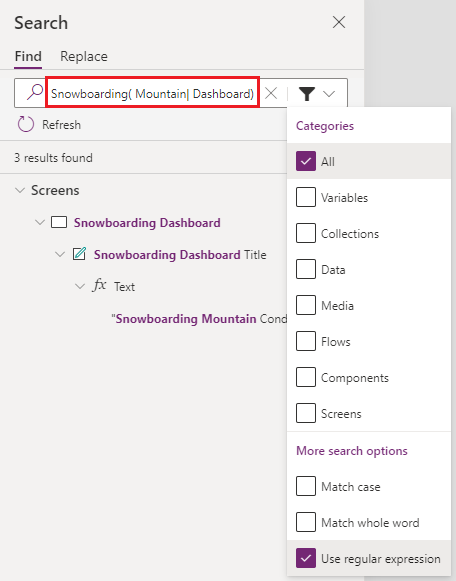Switch to the Replace tab
The height and width of the screenshot is (581, 456).
pyautogui.click(x=84, y=56)
